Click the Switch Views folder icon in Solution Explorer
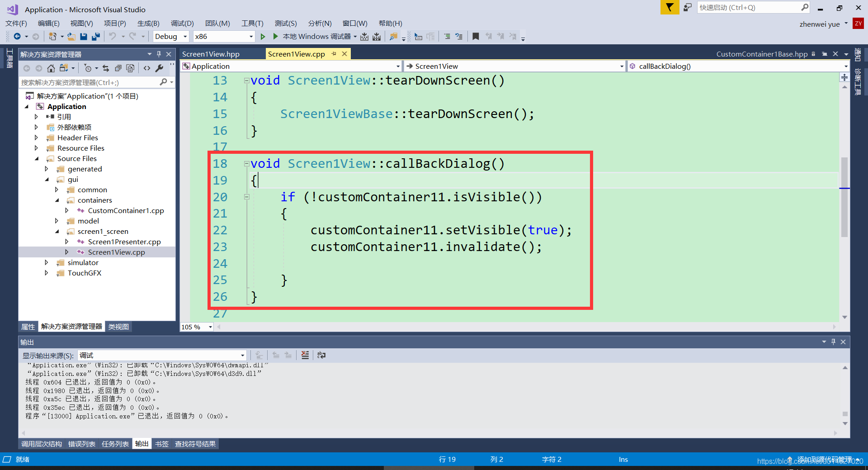868x470 pixels. click(x=63, y=68)
